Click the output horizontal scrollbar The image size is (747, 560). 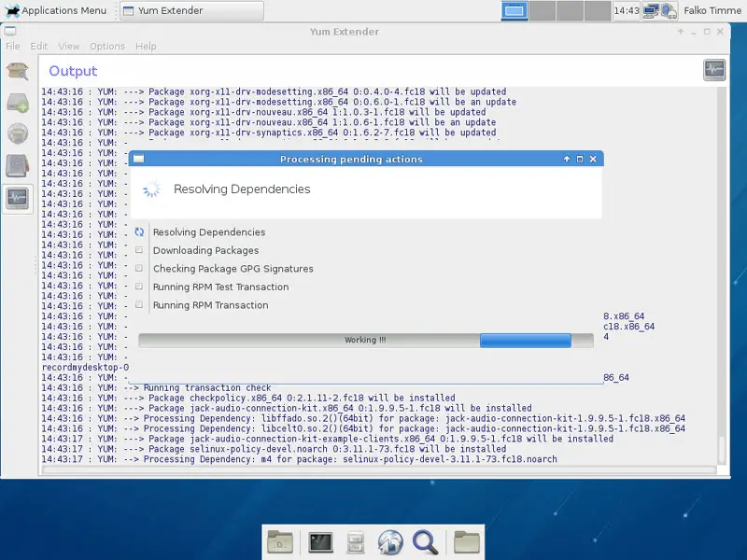[379, 470]
